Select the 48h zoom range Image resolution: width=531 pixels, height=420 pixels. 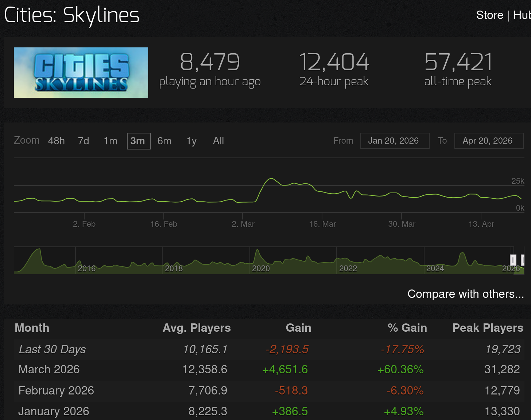[x=57, y=141]
